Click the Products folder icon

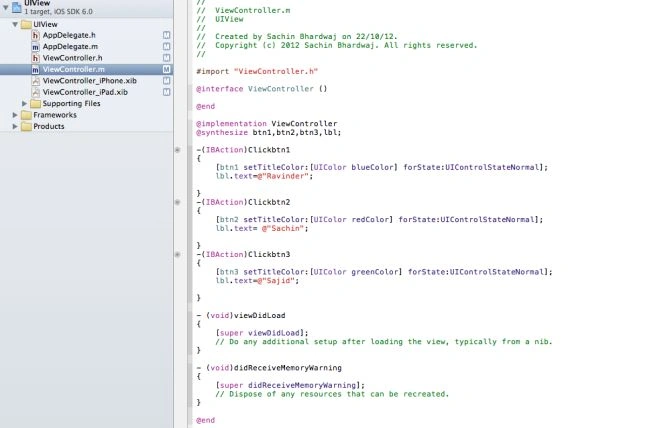coord(26,126)
